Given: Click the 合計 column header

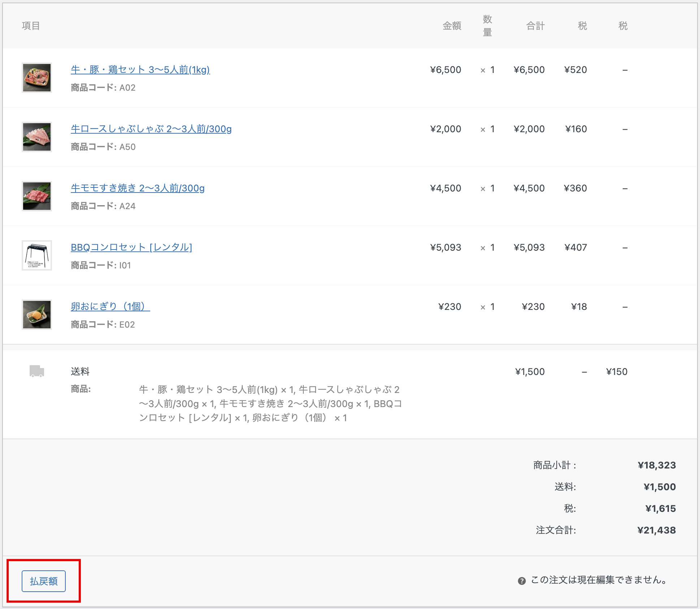Looking at the screenshot, I should point(535,26).
